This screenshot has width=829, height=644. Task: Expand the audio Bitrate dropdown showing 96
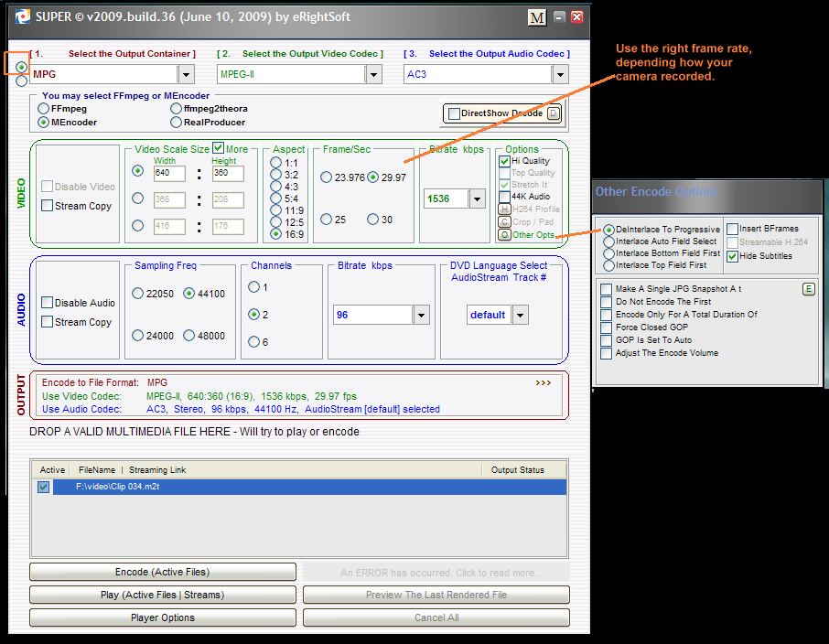tap(421, 315)
